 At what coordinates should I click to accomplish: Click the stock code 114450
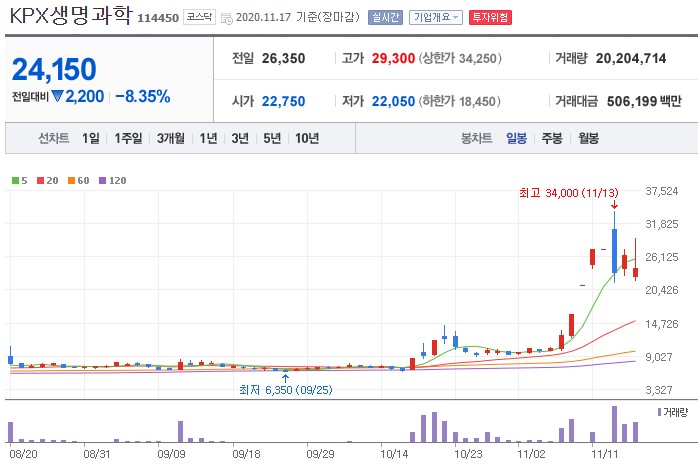pos(158,18)
